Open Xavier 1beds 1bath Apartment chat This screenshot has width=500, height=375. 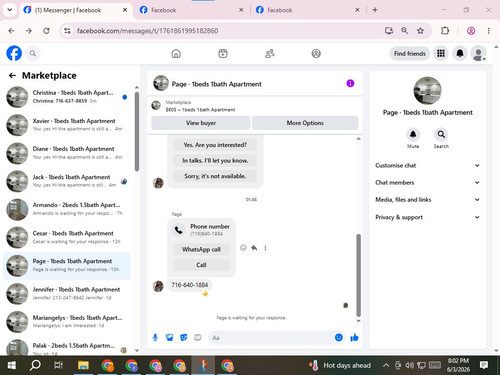67,125
